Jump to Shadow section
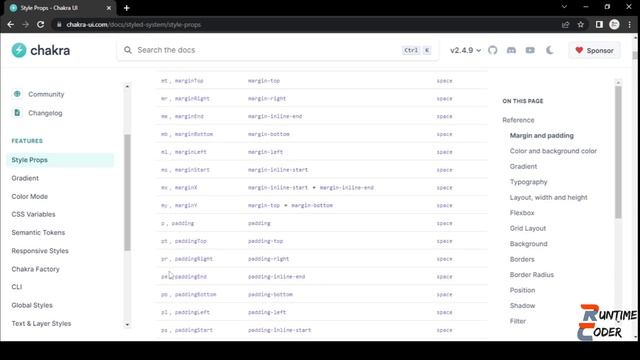Image resolution: width=640 pixels, height=360 pixels. click(x=522, y=306)
